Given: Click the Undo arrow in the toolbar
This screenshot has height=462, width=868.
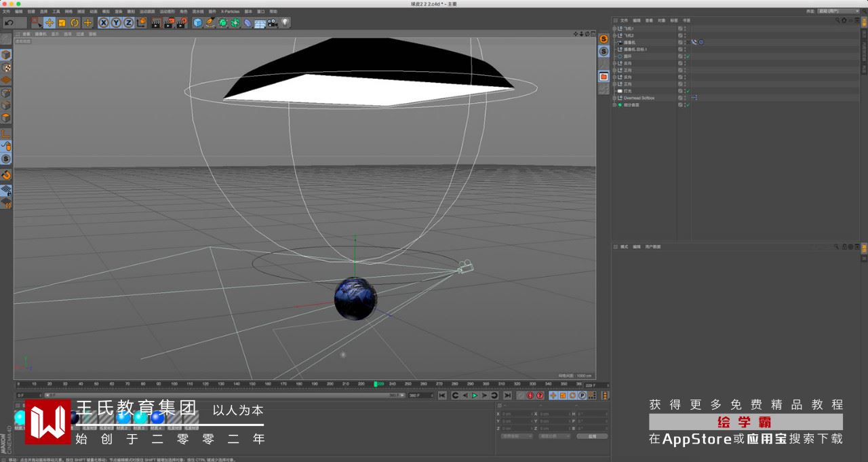Looking at the screenshot, I should (x=9, y=22).
